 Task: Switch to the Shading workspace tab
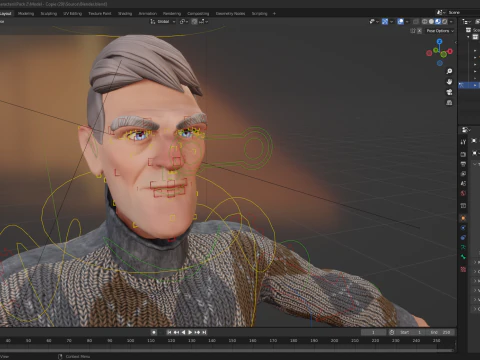[x=125, y=14]
